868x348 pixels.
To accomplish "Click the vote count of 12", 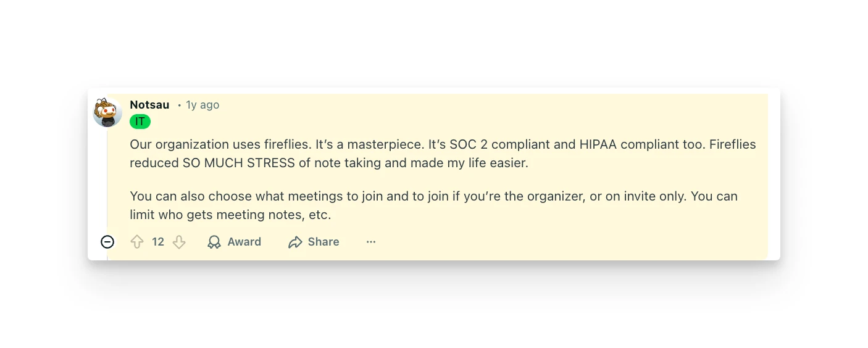I will tap(158, 242).
